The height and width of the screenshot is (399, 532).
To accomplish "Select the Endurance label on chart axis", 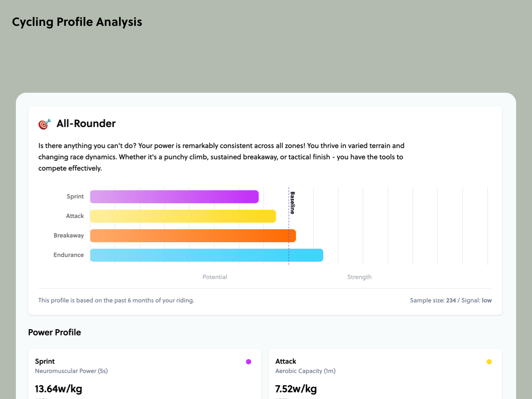I will pos(68,255).
